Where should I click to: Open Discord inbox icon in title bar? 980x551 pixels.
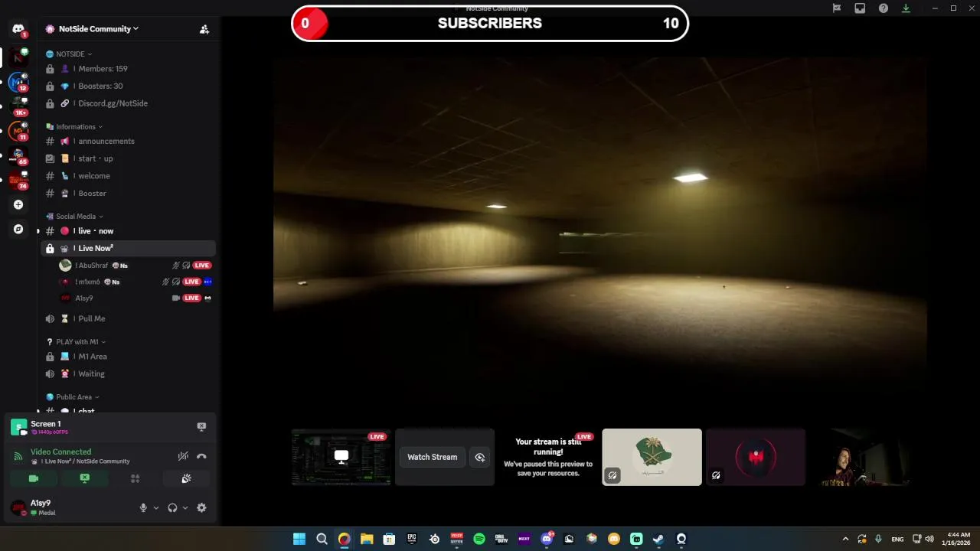pos(860,8)
